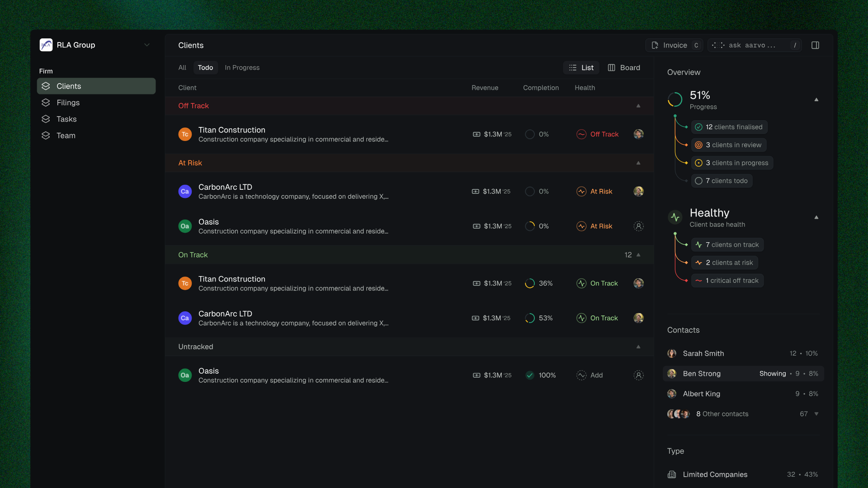Open the Tasks section
This screenshot has height=488, width=868.
point(66,119)
